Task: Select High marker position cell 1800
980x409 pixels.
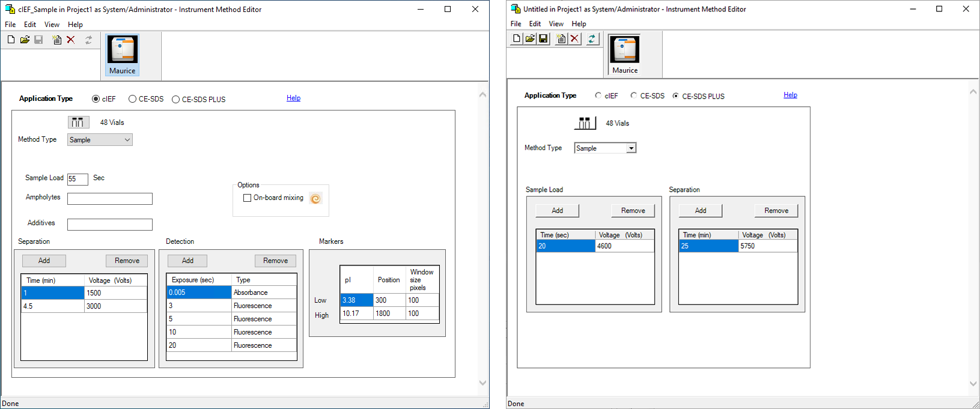Action: click(x=389, y=314)
